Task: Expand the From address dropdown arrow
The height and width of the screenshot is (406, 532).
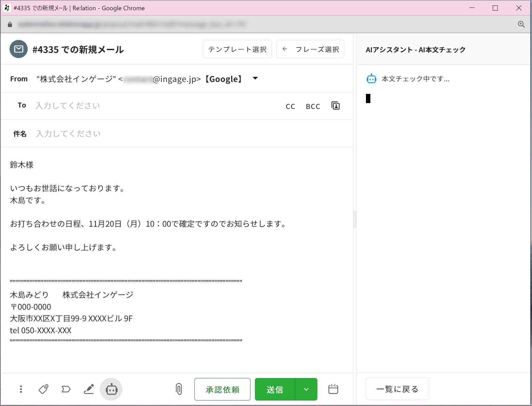Action: 255,79
